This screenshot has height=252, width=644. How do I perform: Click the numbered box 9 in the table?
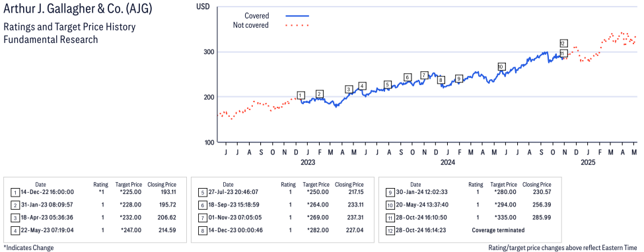390,192
